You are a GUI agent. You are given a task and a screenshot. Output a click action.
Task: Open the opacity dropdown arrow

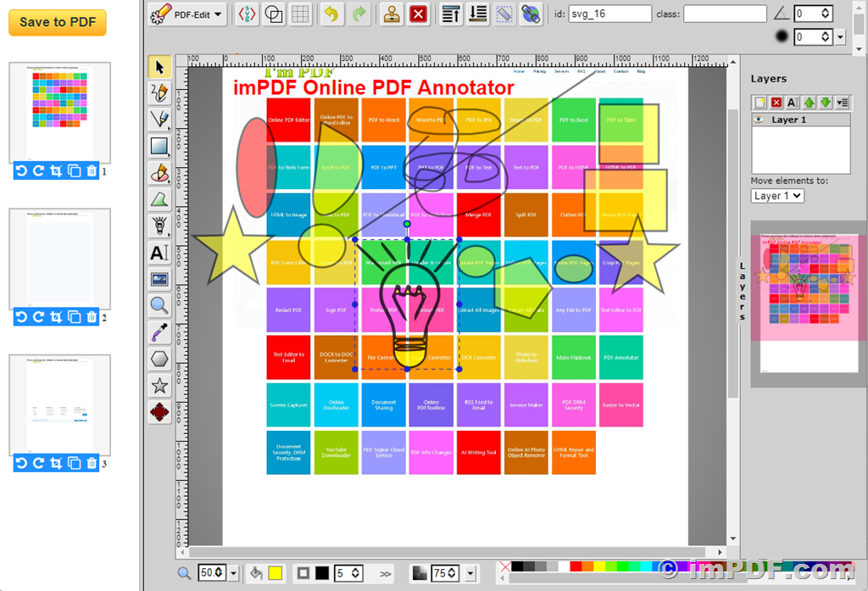pos(471,573)
